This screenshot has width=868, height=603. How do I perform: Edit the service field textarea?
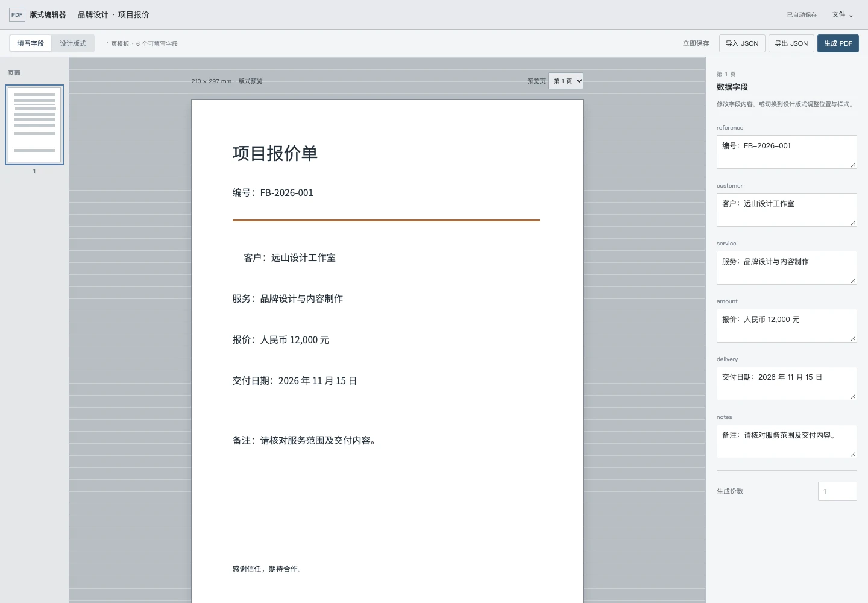point(787,268)
